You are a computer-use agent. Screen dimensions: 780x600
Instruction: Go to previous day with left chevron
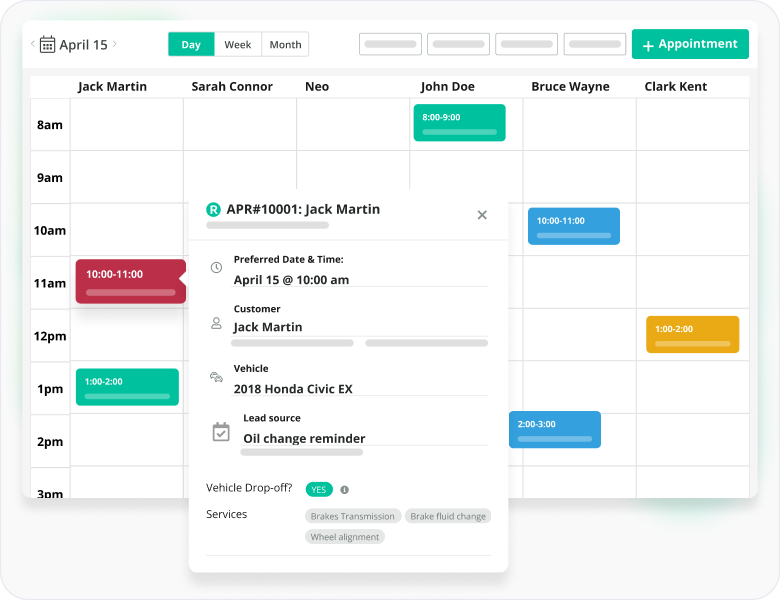pos(32,45)
